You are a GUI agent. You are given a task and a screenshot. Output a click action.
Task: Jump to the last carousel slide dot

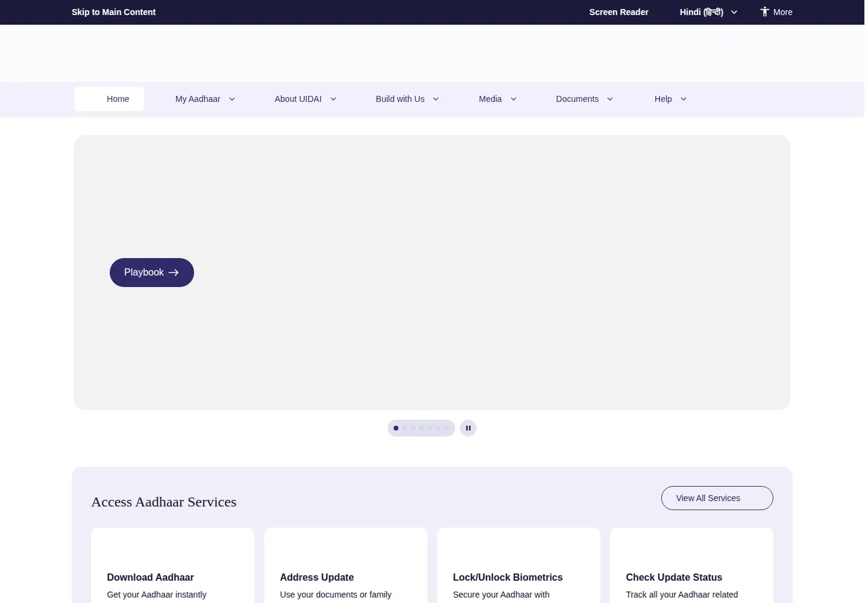pyautogui.click(x=447, y=428)
